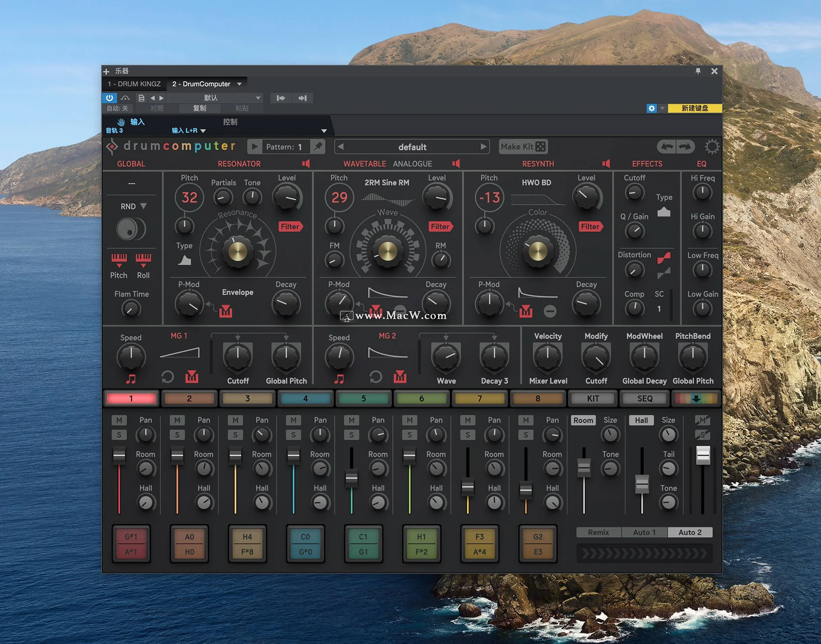This screenshot has width=821, height=644.
Task: Click the pattern play button
Action: tap(255, 147)
